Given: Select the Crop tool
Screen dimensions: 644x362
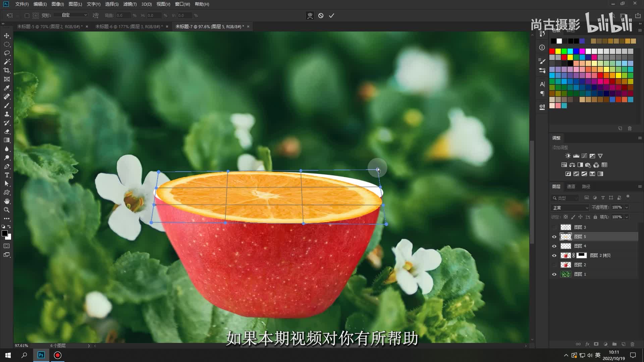Looking at the screenshot, I should (x=7, y=71).
